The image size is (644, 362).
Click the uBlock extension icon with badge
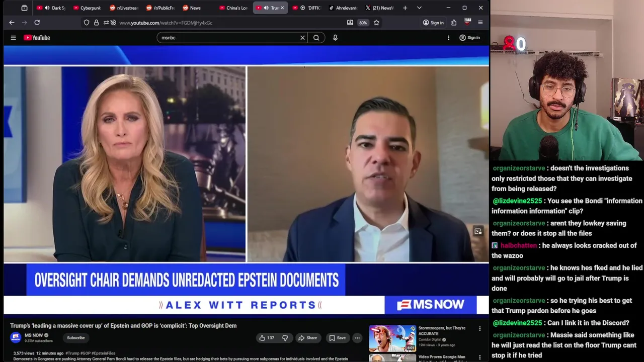point(467,22)
